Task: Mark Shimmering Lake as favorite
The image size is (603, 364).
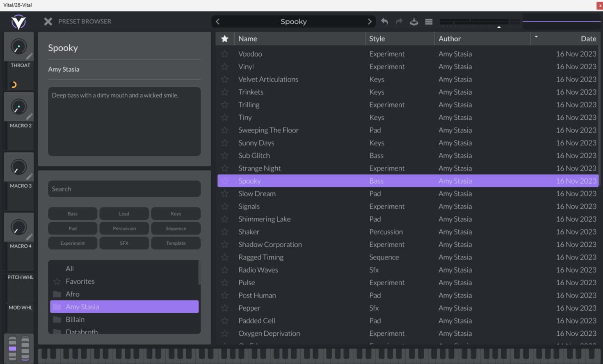Action: [x=225, y=219]
